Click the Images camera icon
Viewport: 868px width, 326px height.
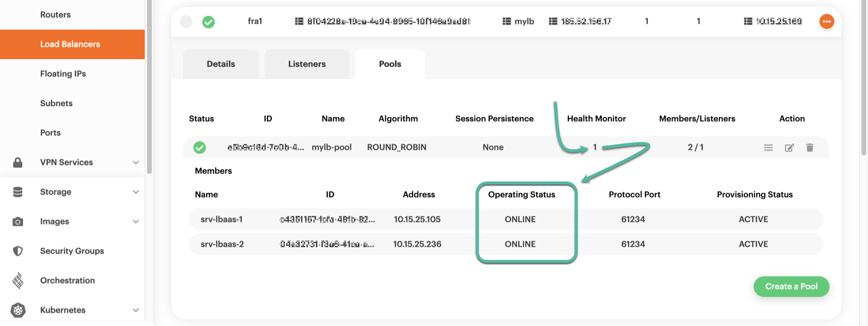pos(18,221)
